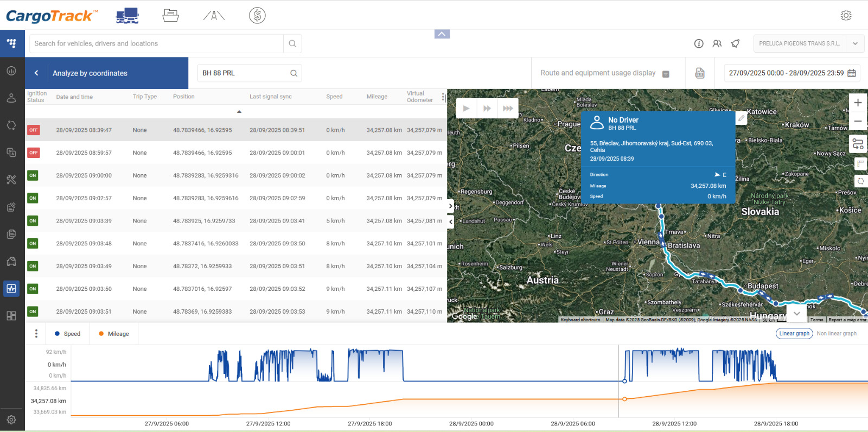The image size is (868, 432).
Task: Toggle the Speed graph legend
Action: 68,334
